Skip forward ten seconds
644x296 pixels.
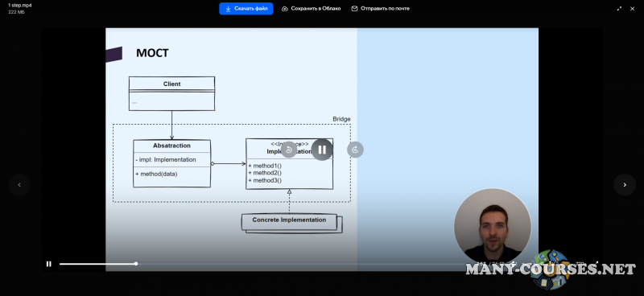[355, 150]
